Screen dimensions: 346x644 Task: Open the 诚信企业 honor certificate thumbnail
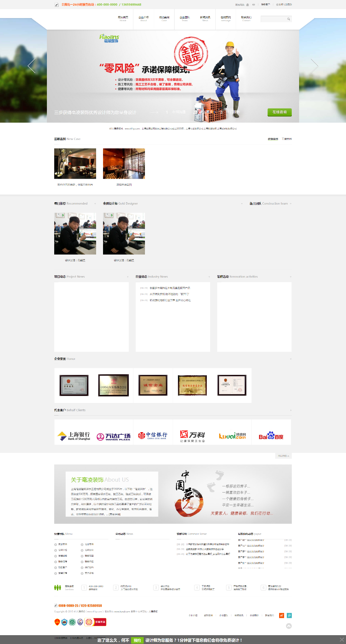coord(153,385)
